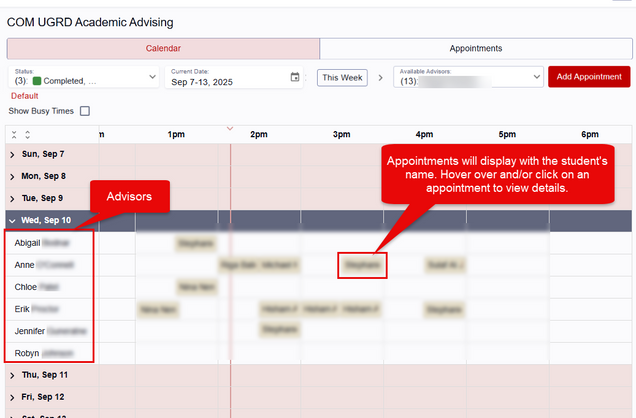Image resolution: width=636 pixels, height=418 pixels.
Task: Click the current-time marker at top of timeline
Action: click(230, 129)
